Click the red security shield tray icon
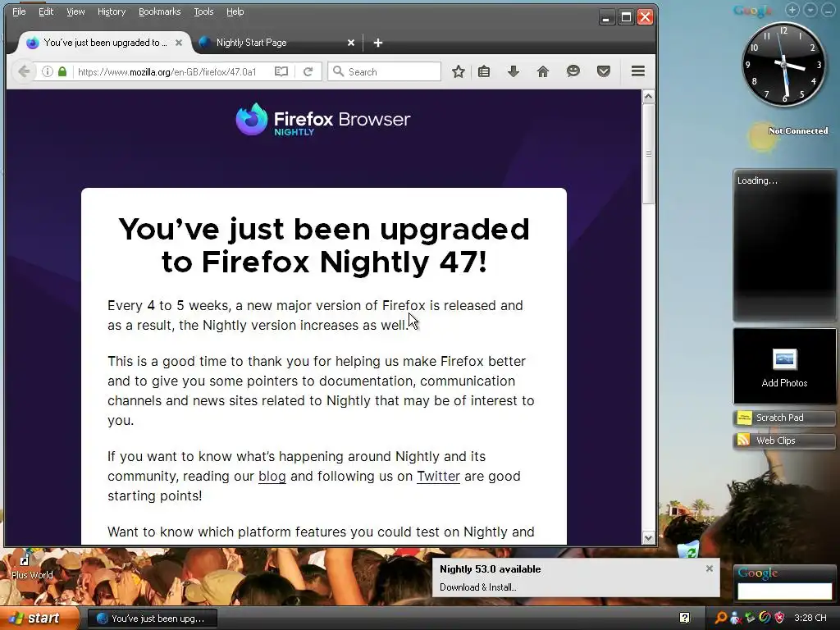The image size is (840, 630). tap(779, 618)
